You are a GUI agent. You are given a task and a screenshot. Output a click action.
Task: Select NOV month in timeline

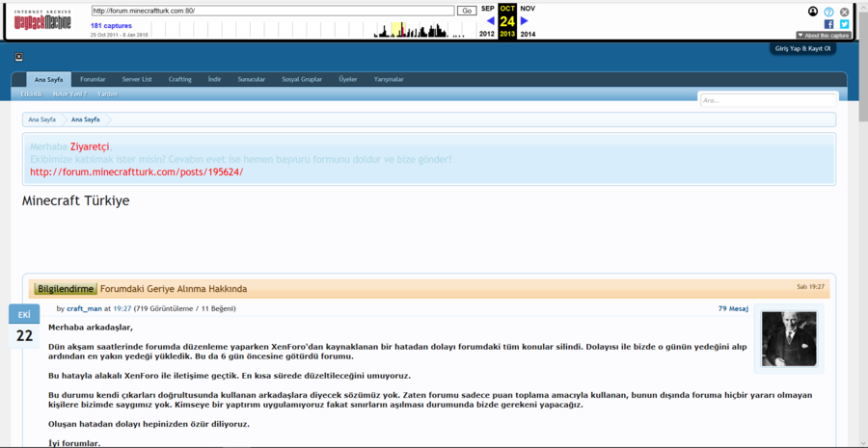coord(528,9)
